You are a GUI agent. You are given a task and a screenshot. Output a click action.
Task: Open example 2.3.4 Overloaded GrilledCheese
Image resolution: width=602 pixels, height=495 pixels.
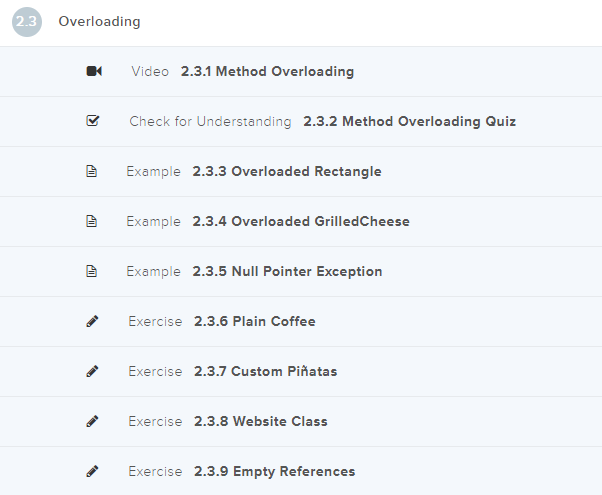(301, 222)
